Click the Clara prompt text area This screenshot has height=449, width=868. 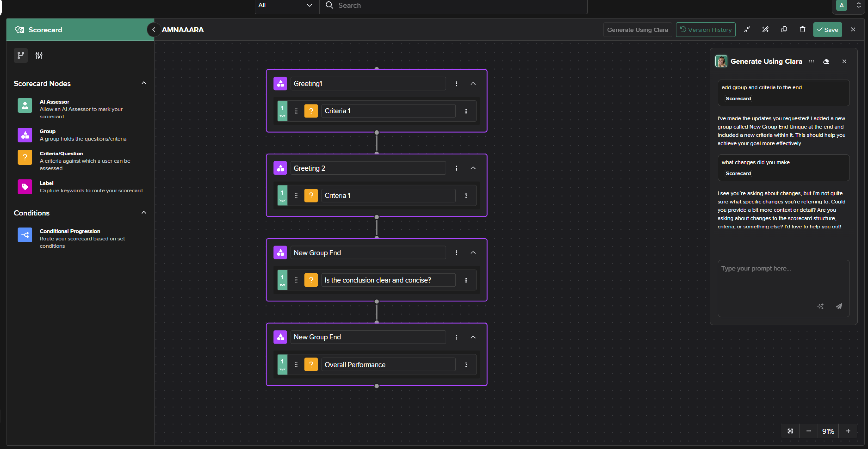pos(783,288)
